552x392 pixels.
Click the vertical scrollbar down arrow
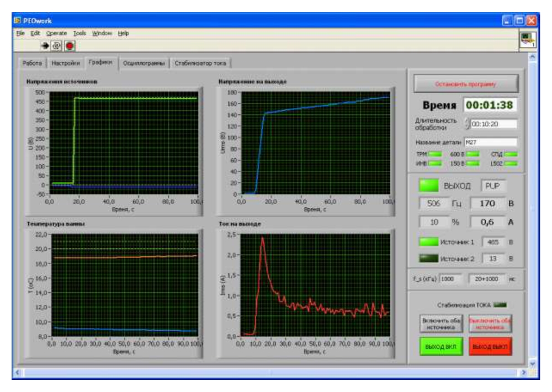(x=532, y=363)
